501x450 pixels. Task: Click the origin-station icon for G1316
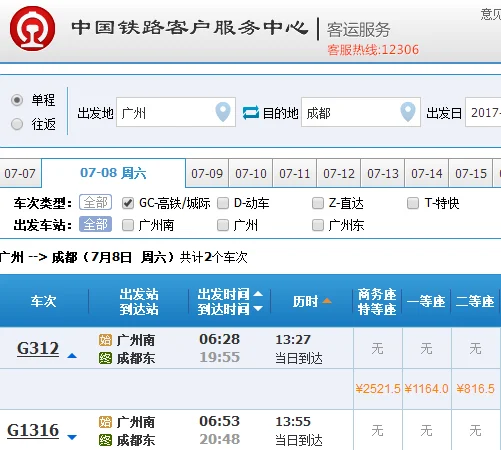pyautogui.click(x=105, y=422)
